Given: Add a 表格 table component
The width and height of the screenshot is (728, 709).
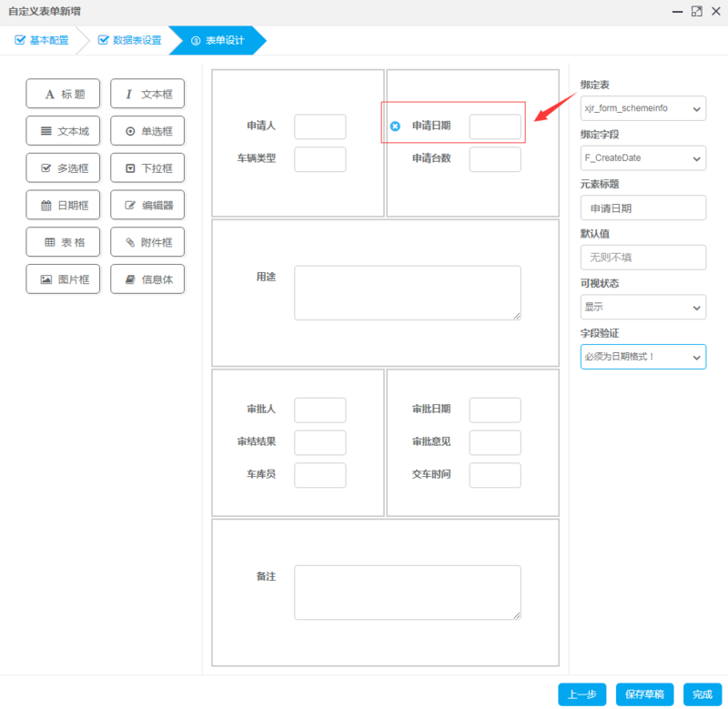Looking at the screenshot, I should [x=63, y=243].
